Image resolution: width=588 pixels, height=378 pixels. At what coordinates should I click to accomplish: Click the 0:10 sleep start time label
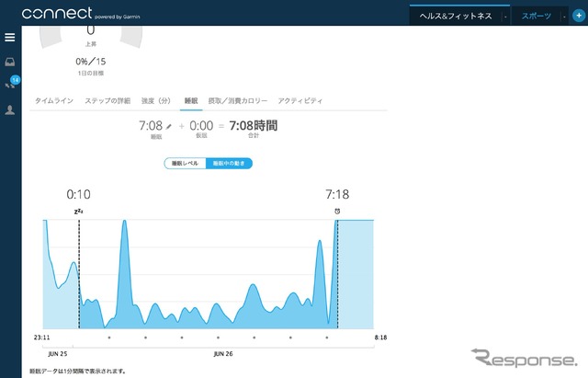point(79,195)
